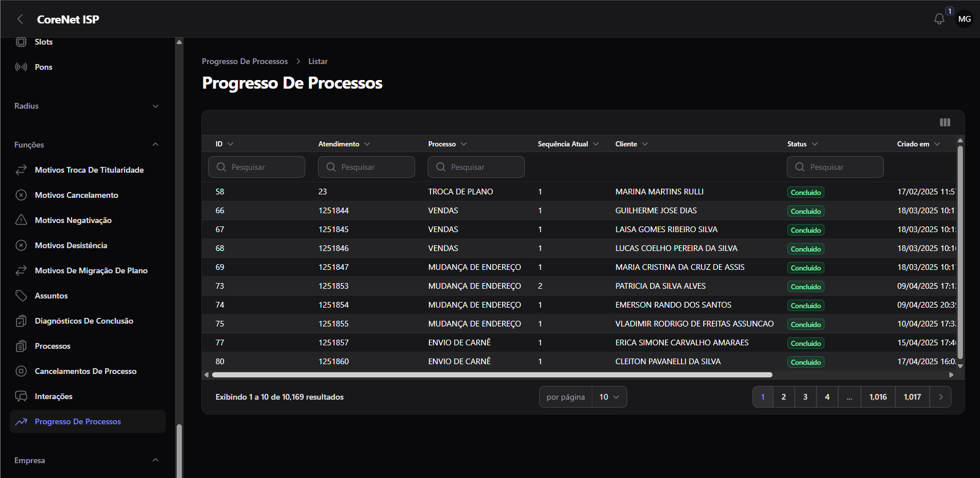
Task: Click atendimento 1251853 cell
Action: (333, 286)
